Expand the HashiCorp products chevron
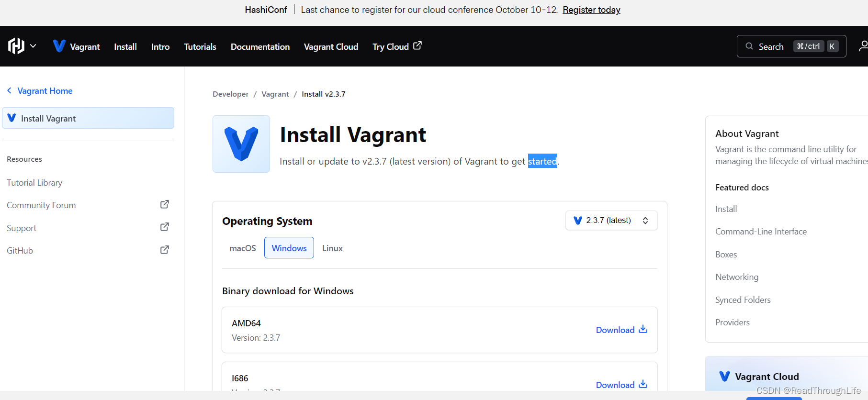The height and width of the screenshot is (400, 868). (x=33, y=46)
